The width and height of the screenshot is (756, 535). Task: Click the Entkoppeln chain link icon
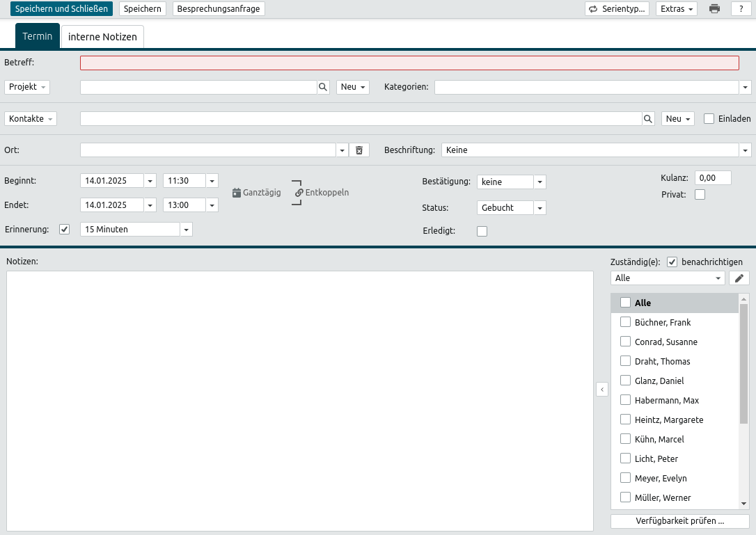(x=299, y=193)
